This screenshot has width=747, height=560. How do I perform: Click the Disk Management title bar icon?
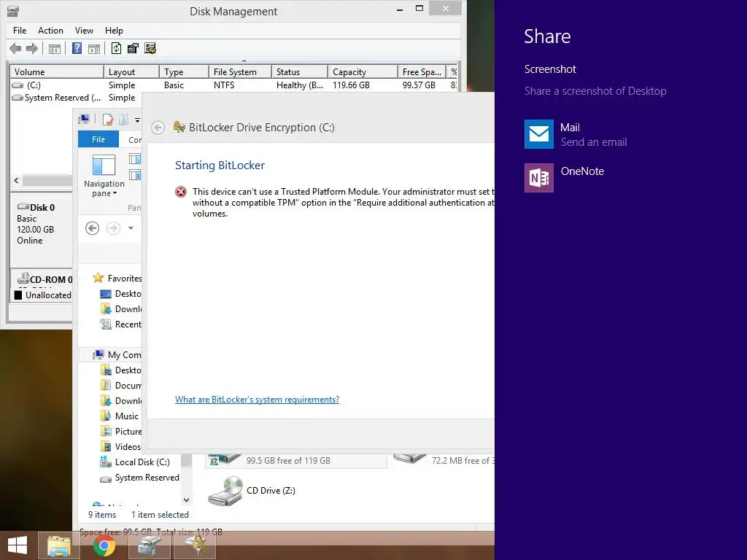tap(13, 11)
